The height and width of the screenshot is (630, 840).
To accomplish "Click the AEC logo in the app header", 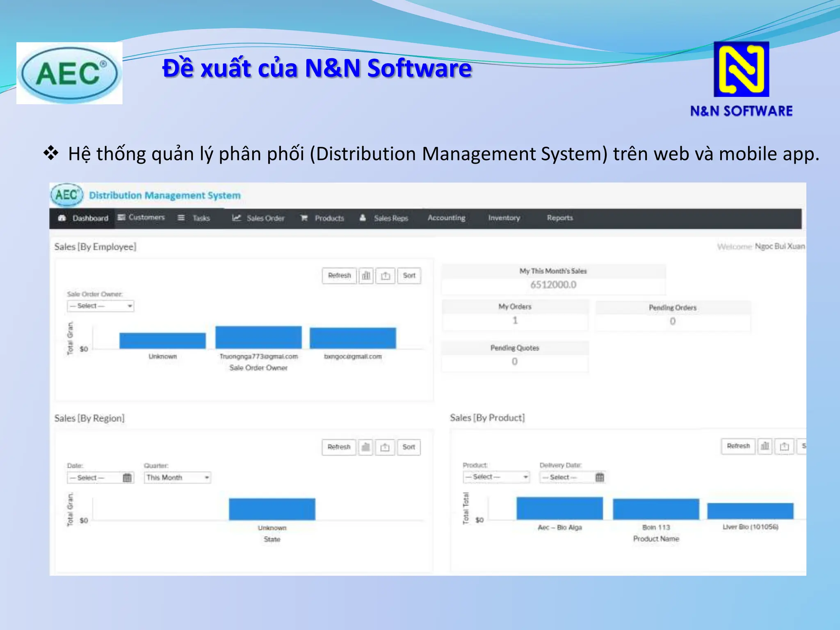I will coord(67,195).
